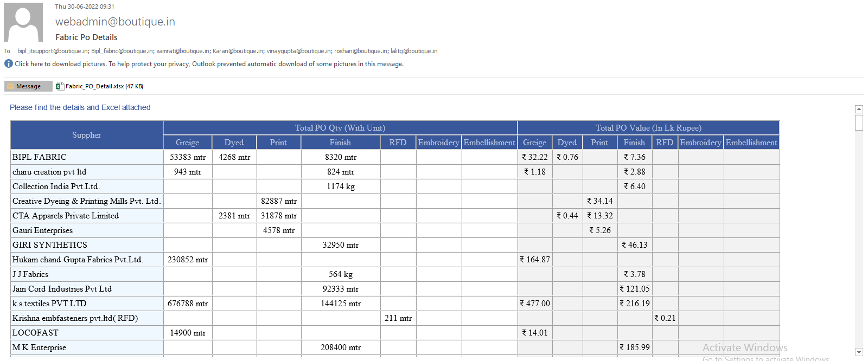The image size is (868, 361).
Task: Click the '53383 mtr' greige quantity
Action: [x=188, y=157]
